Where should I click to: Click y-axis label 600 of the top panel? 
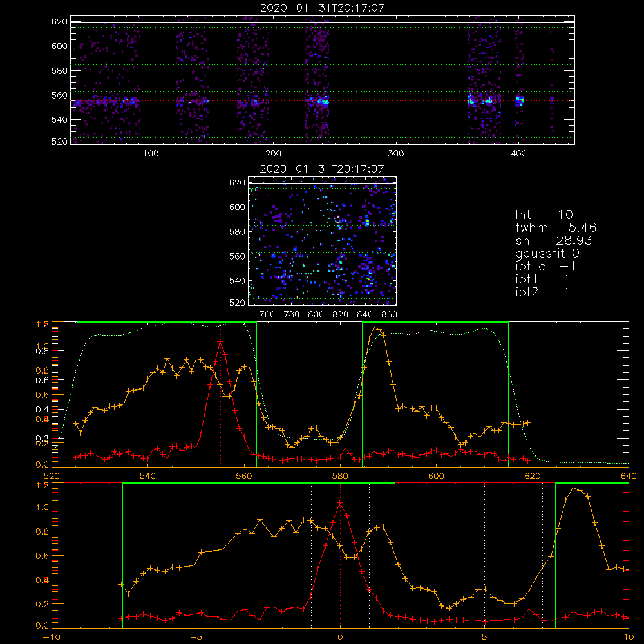(x=59, y=46)
